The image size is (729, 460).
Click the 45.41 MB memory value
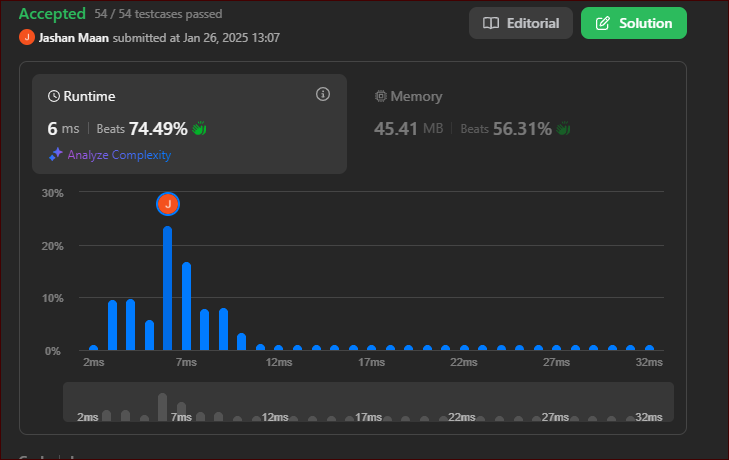[x=408, y=129]
